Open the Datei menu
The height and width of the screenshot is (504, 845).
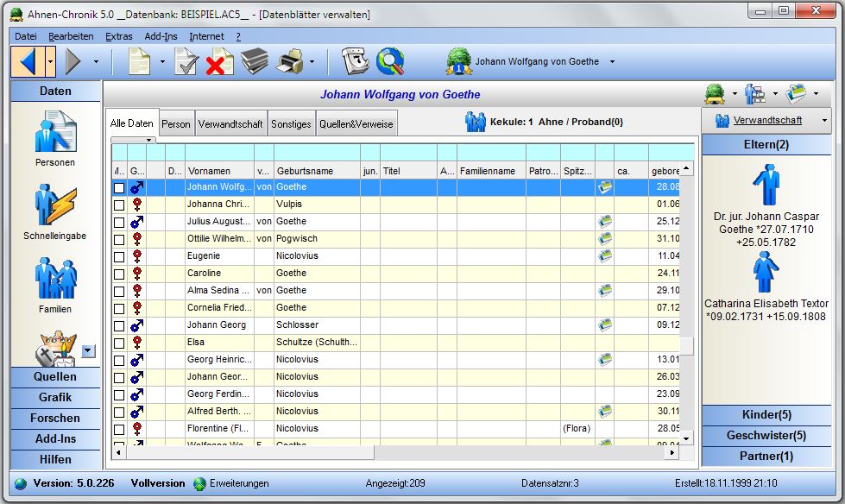26,36
